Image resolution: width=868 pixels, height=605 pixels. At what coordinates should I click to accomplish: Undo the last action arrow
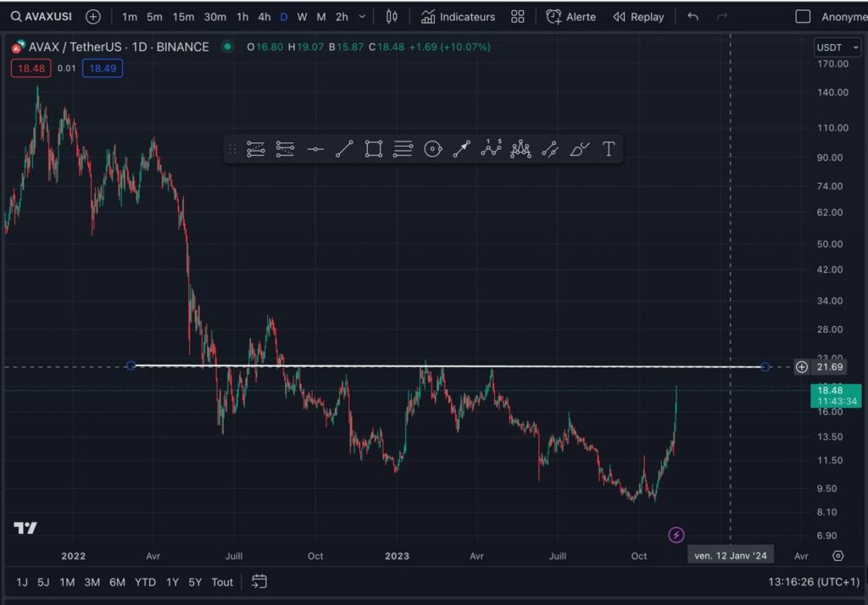[x=693, y=17]
